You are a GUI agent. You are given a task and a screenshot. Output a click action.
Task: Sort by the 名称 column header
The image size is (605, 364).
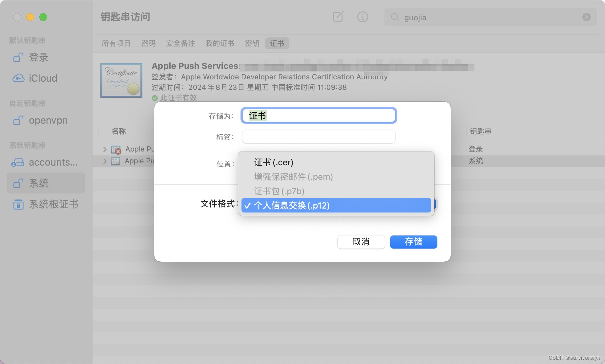click(x=119, y=131)
